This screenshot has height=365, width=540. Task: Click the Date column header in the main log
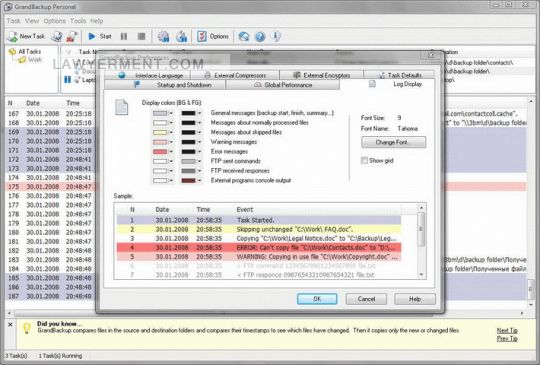(33, 103)
